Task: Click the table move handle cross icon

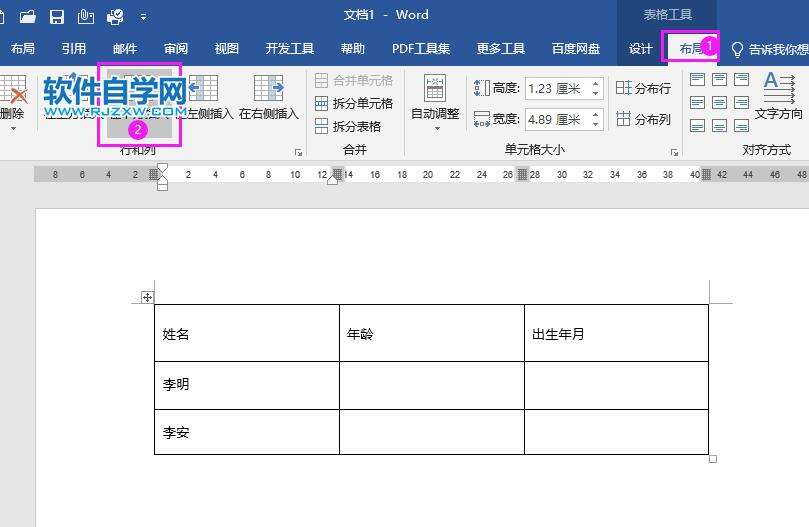Action: tap(148, 297)
